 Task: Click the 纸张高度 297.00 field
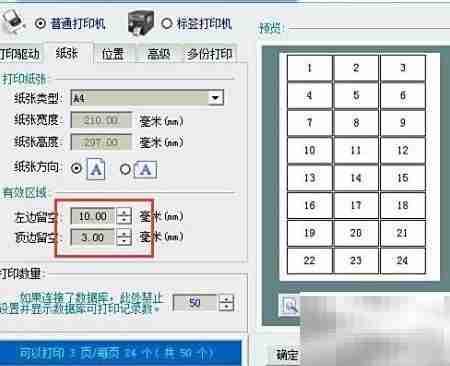point(101,143)
